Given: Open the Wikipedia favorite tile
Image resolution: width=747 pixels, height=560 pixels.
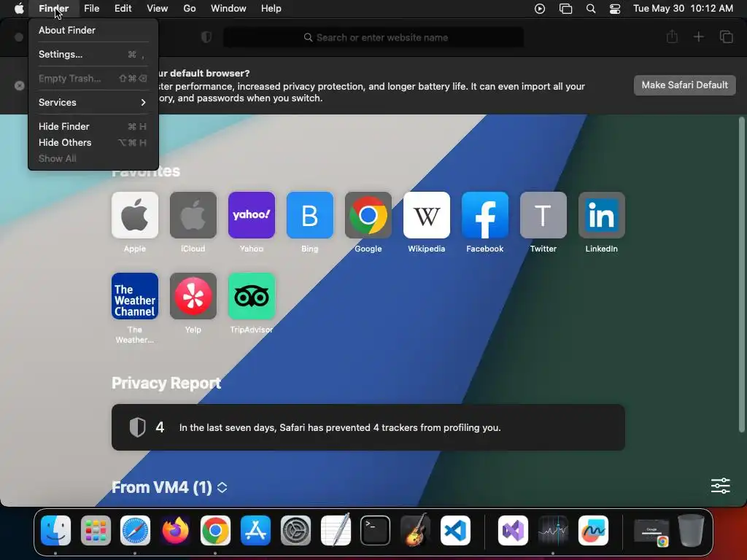Looking at the screenshot, I should pos(426,215).
